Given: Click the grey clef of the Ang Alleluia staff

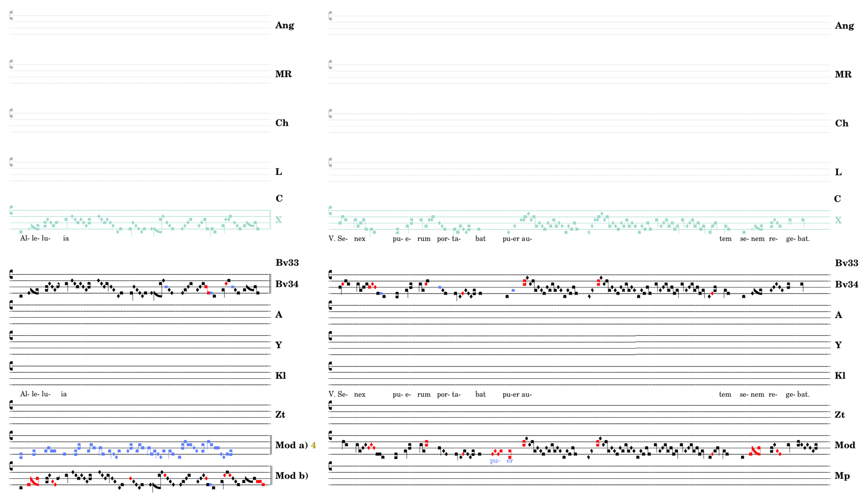Looking at the screenshot, I should pos(11,15).
